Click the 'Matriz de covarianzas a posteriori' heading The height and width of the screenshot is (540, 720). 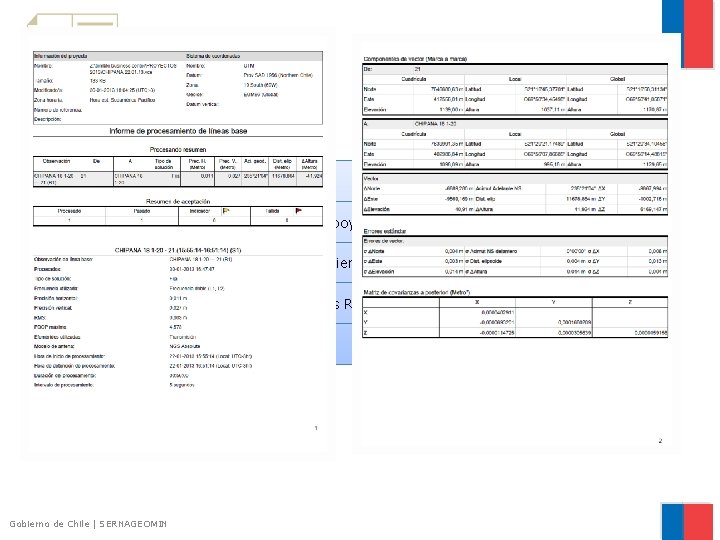416,292
